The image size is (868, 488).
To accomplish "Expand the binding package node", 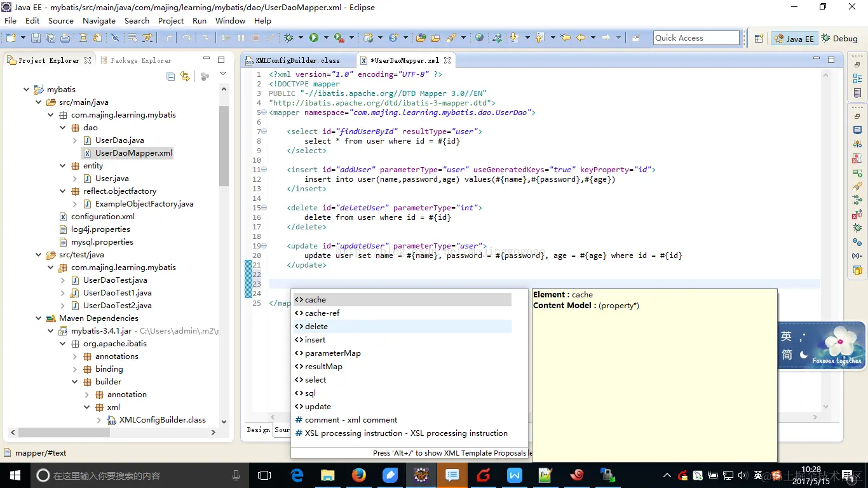I will coord(74,369).
